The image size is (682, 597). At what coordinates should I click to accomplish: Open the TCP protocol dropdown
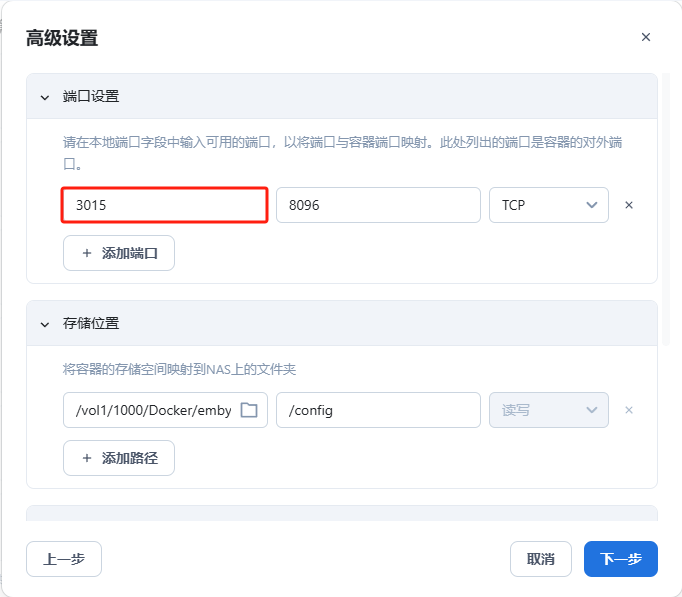tap(548, 205)
